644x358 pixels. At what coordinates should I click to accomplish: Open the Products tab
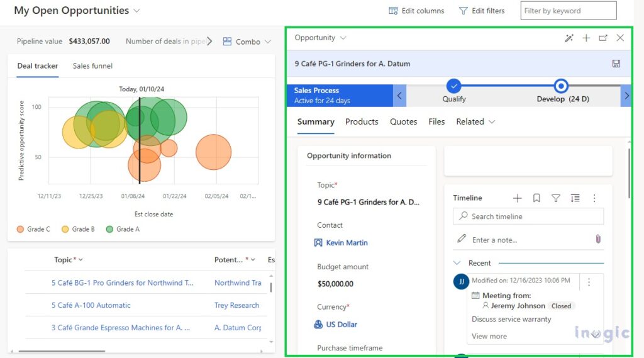click(362, 121)
